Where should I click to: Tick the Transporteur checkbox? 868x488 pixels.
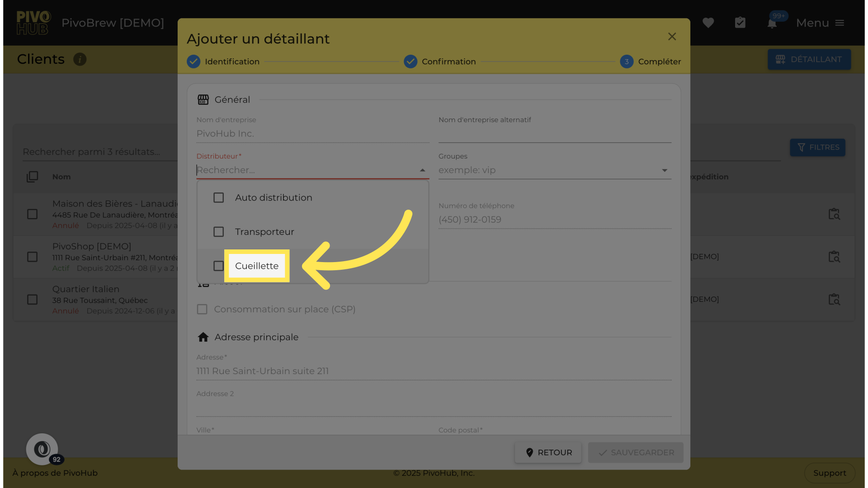(219, 232)
